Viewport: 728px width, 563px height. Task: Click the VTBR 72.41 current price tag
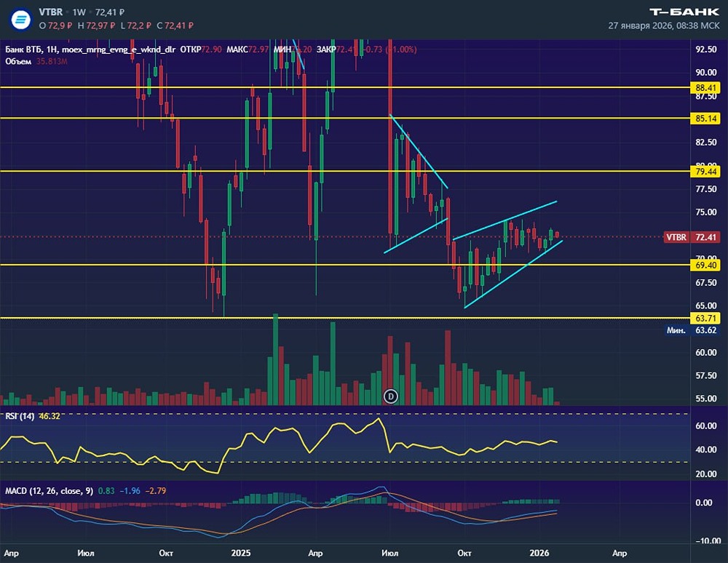pos(692,237)
